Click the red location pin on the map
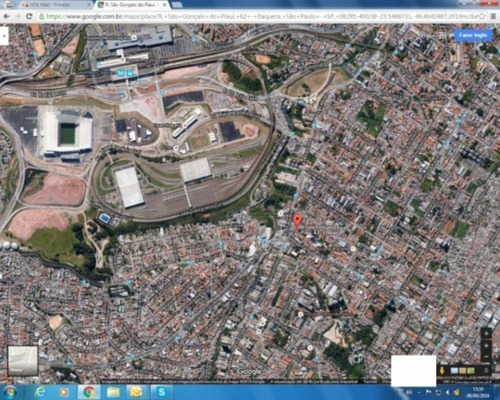 [297, 221]
